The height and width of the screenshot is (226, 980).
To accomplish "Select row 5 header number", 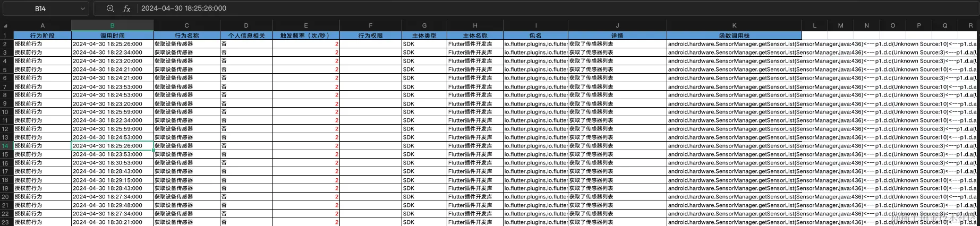I will pos(6,69).
